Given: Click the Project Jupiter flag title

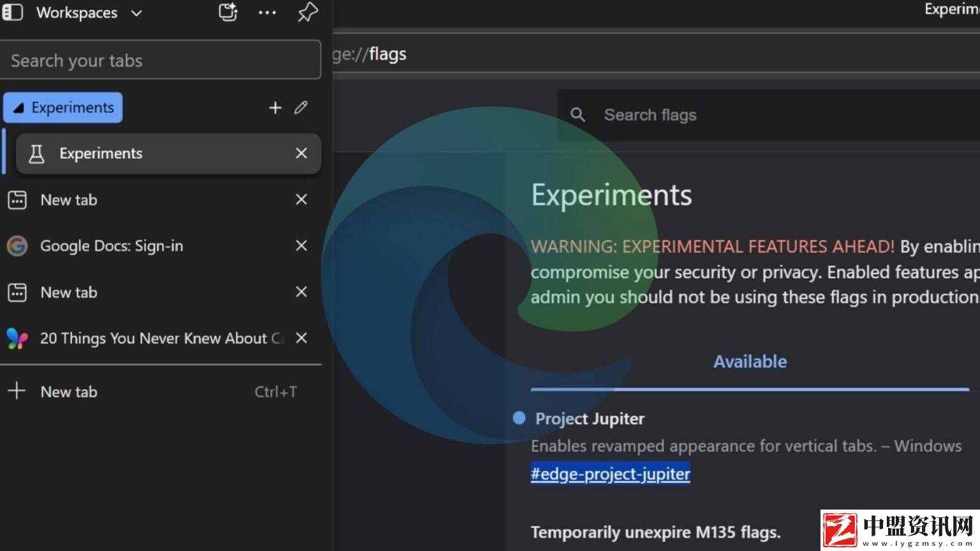Looking at the screenshot, I should coord(590,418).
